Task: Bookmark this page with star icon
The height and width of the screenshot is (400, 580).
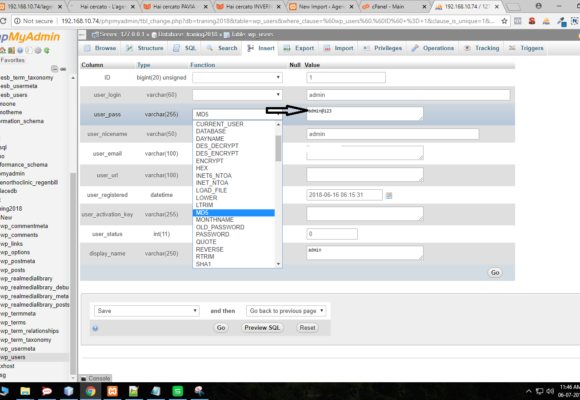Action: [x=504, y=21]
